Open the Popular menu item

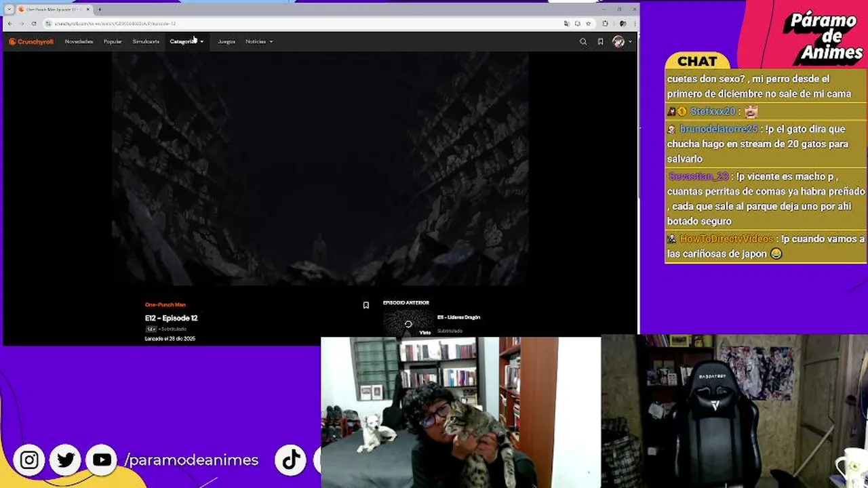click(113, 41)
